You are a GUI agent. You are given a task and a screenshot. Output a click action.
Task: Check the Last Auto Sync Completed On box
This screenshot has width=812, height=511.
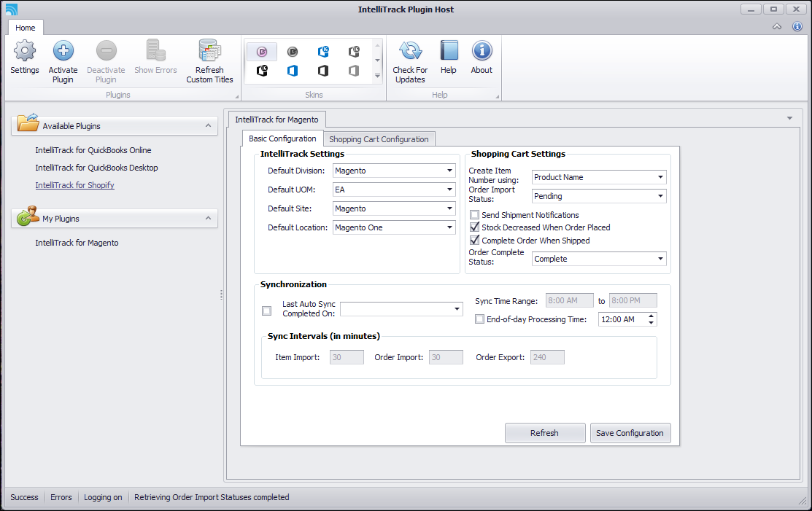tap(267, 311)
